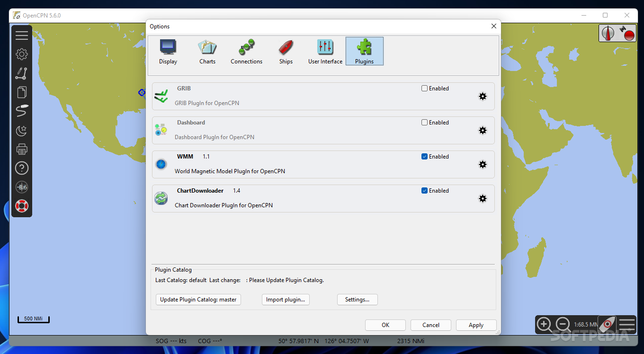Image resolution: width=644 pixels, height=354 pixels.
Task: Open plugin catalog Settings... button
Action: [x=358, y=300]
